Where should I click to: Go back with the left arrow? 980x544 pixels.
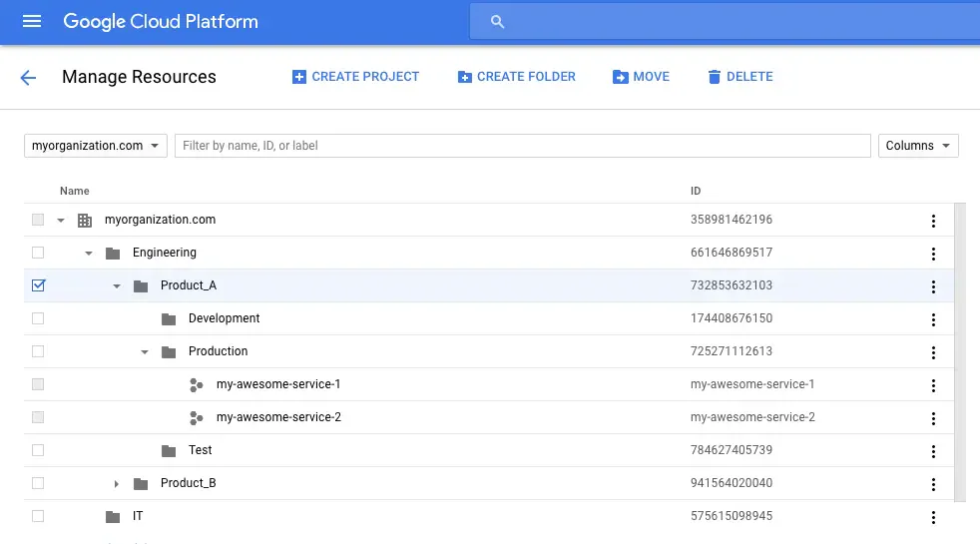pos(28,78)
